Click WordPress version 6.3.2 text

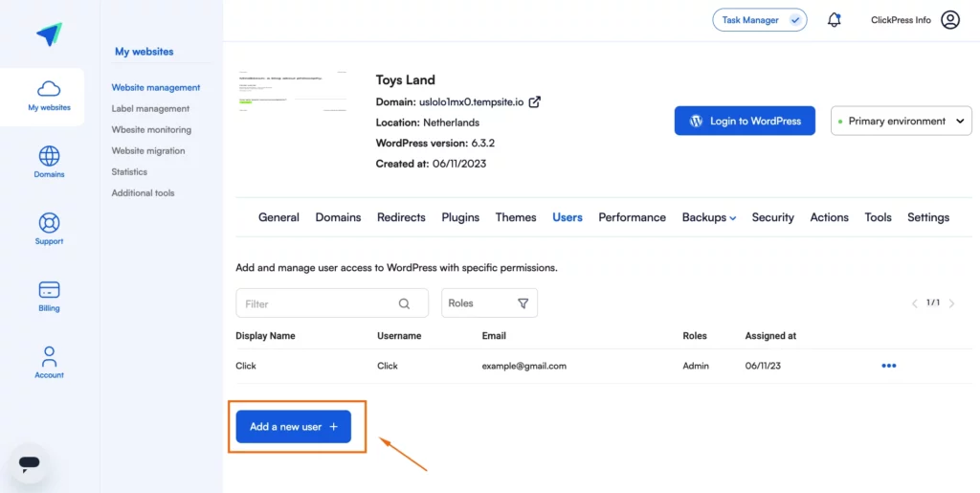click(435, 143)
